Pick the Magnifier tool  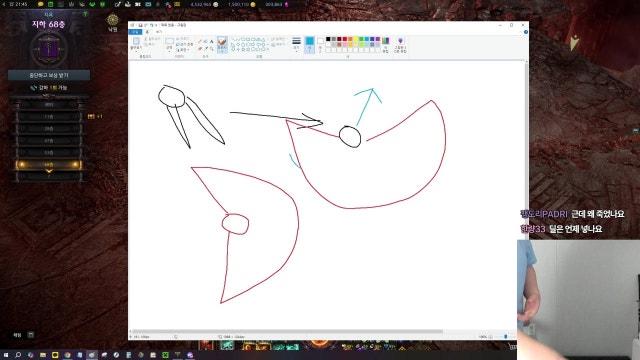coord(211,49)
